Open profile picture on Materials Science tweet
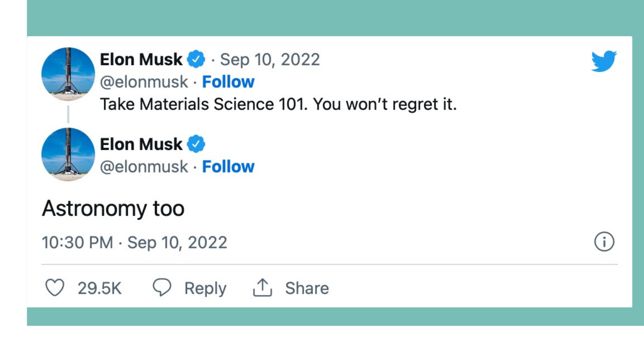Image resolution: width=644 pixels, height=362 pixels. tap(68, 74)
